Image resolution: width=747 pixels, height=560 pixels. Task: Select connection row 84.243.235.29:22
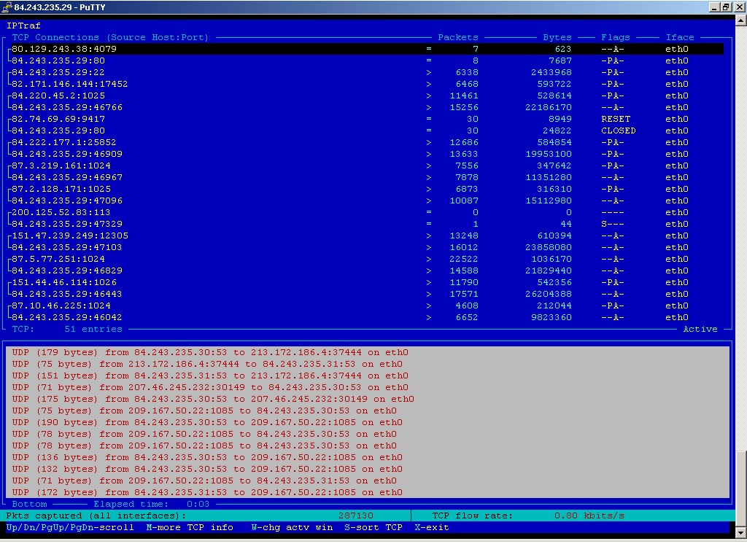pos(367,72)
